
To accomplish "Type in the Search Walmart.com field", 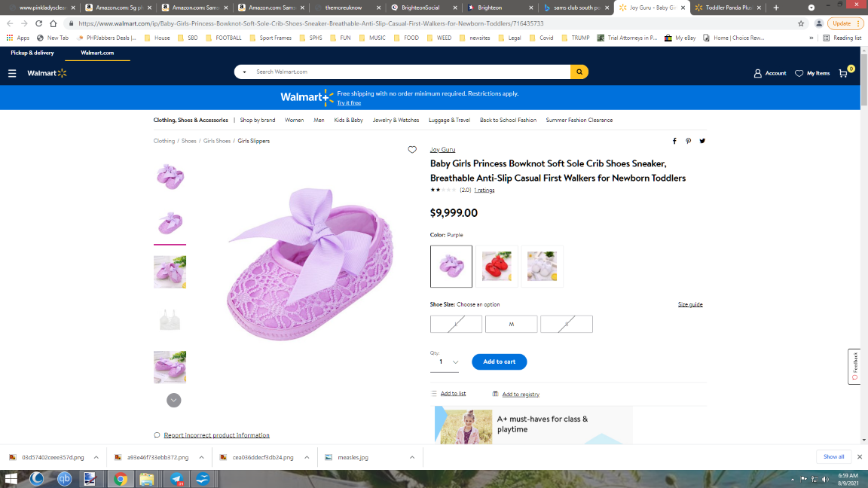I will click(407, 72).
